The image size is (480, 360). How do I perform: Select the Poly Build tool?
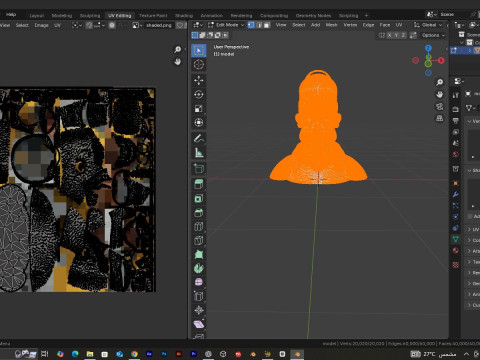point(199,254)
